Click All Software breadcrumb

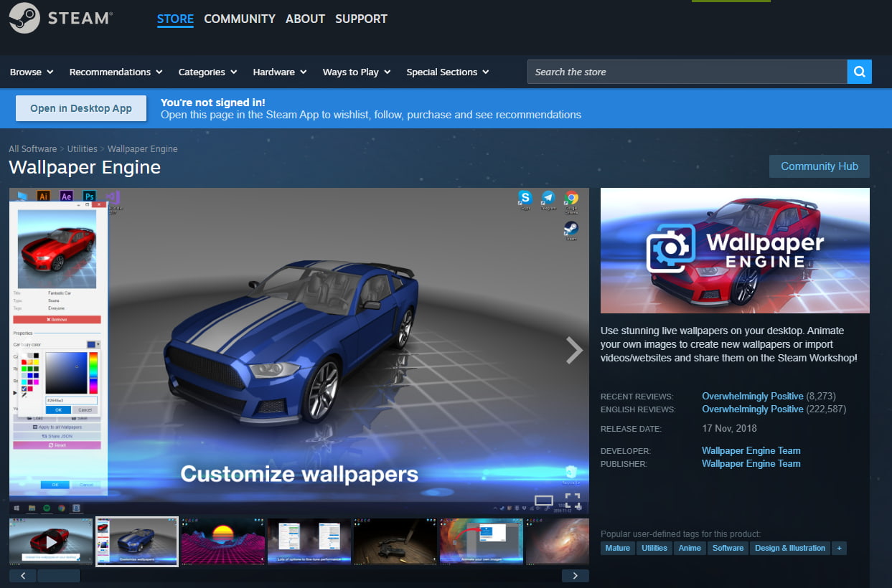point(32,148)
